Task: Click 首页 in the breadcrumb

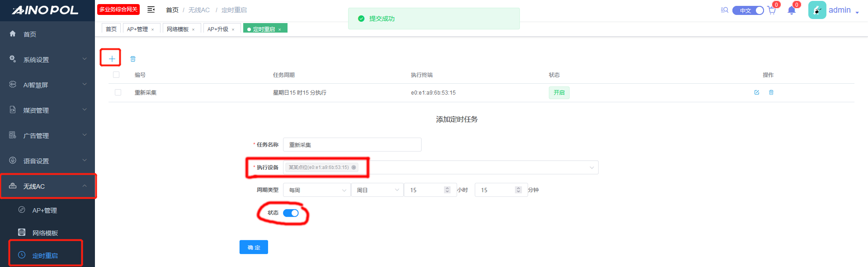Action: [172, 10]
